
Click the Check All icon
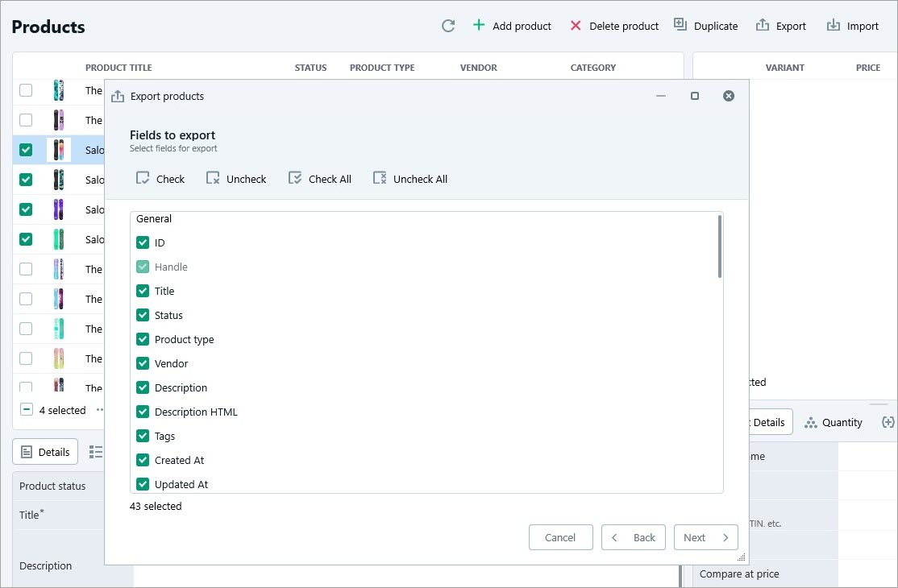pyautogui.click(x=295, y=179)
